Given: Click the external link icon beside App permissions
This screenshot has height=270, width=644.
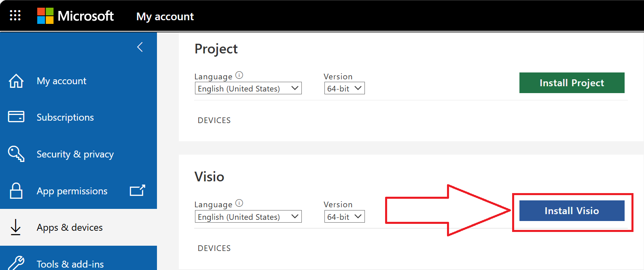Looking at the screenshot, I should point(137,190).
